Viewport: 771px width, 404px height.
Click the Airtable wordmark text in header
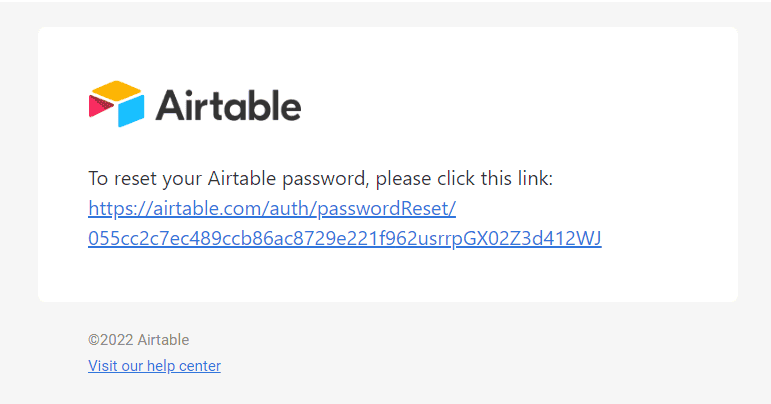(228, 105)
